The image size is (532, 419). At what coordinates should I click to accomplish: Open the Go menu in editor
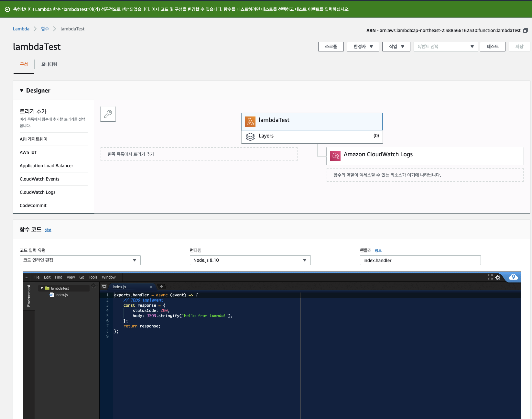[82, 277]
